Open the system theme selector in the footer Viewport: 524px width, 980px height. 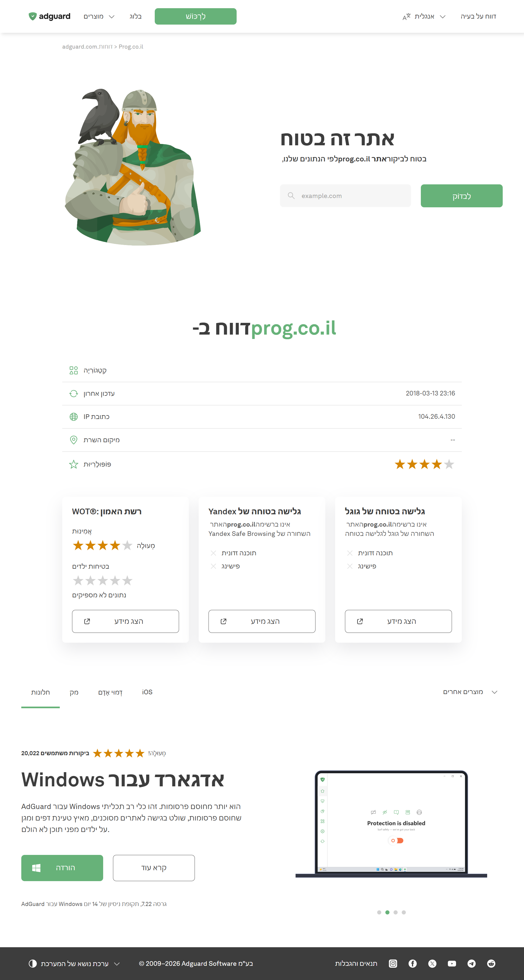point(75,963)
